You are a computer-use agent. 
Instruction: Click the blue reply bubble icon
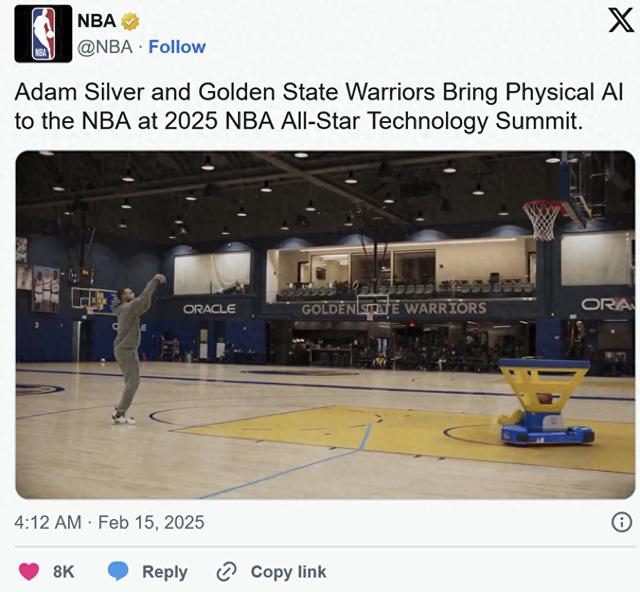tap(119, 571)
